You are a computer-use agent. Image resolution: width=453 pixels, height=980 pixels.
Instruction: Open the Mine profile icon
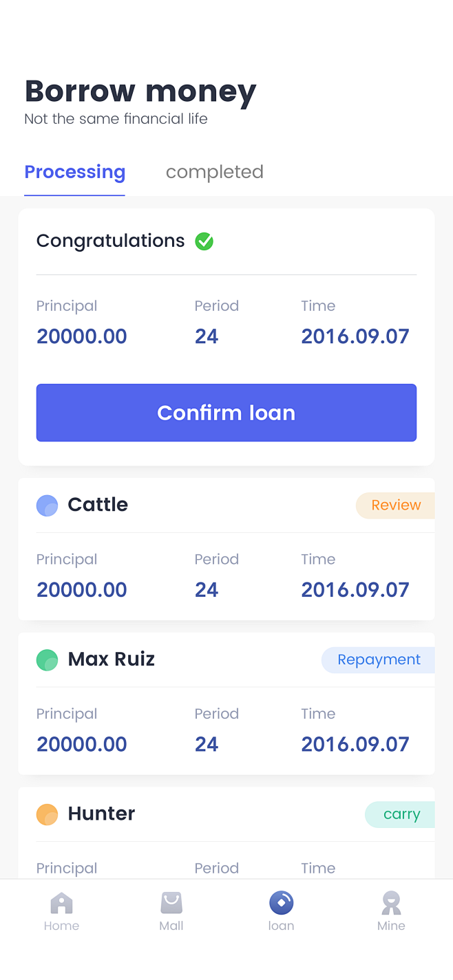click(x=391, y=902)
